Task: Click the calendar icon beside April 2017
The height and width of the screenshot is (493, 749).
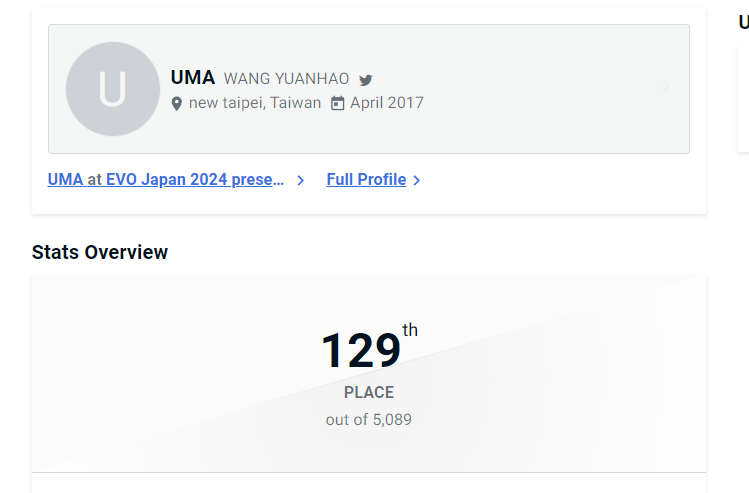Action: (x=337, y=103)
